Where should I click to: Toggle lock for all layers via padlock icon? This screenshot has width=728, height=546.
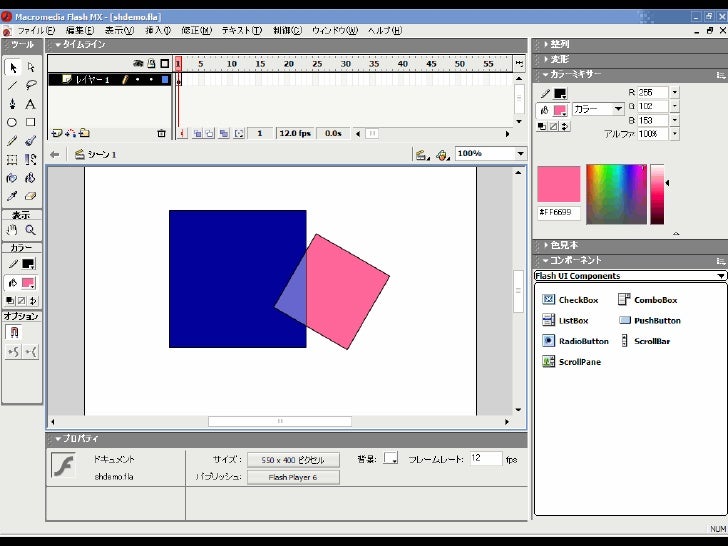(x=151, y=63)
